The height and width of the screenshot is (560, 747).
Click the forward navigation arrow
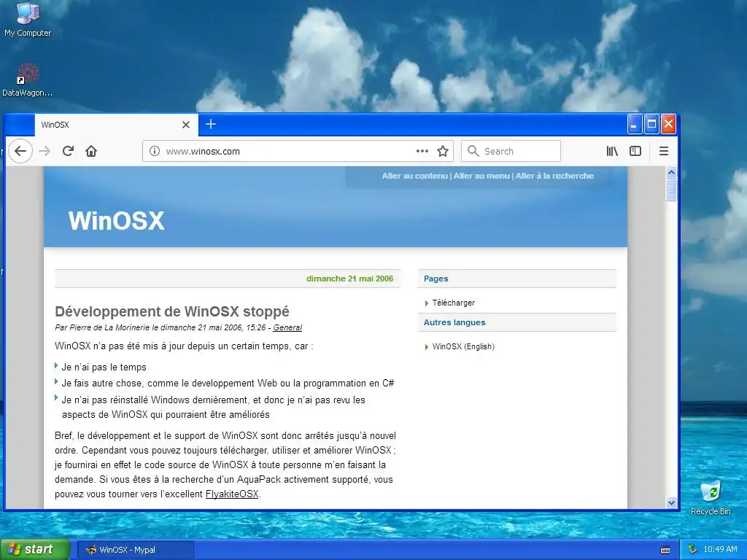(44, 152)
